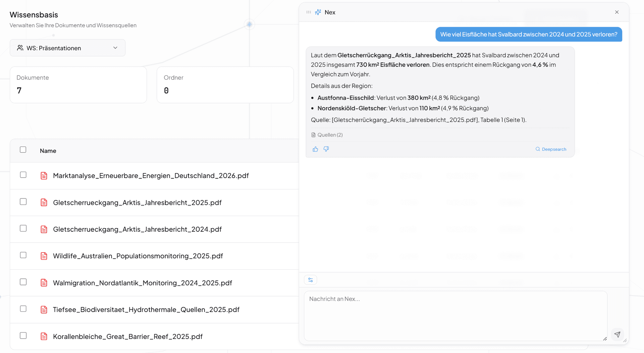Open the WS: Präsentationen workspace dropdown

point(68,48)
